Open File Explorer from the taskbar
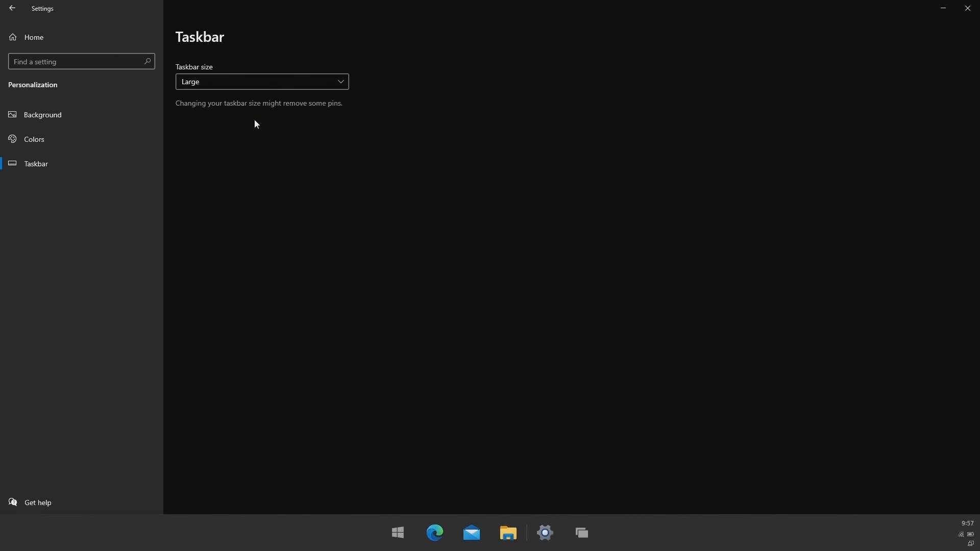The width and height of the screenshot is (980, 551). [x=508, y=533]
